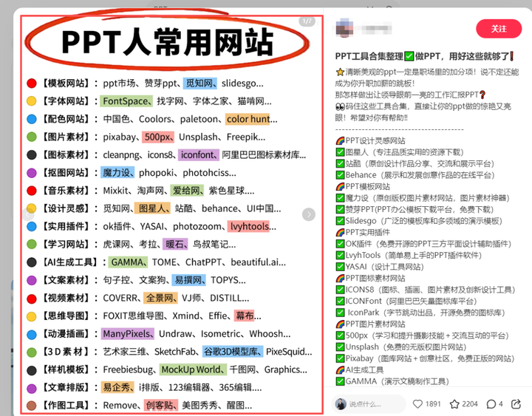Click highlighted text color hunt

(248, 119)
